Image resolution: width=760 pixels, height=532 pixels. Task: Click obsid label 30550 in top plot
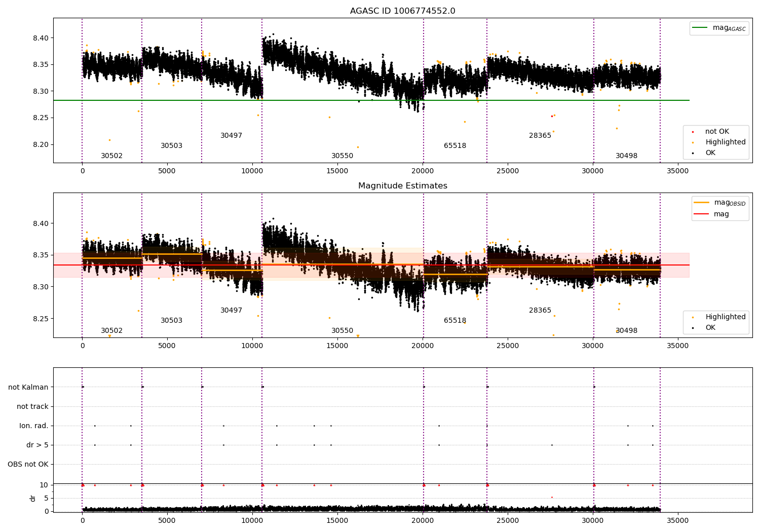tap(342, 156)
